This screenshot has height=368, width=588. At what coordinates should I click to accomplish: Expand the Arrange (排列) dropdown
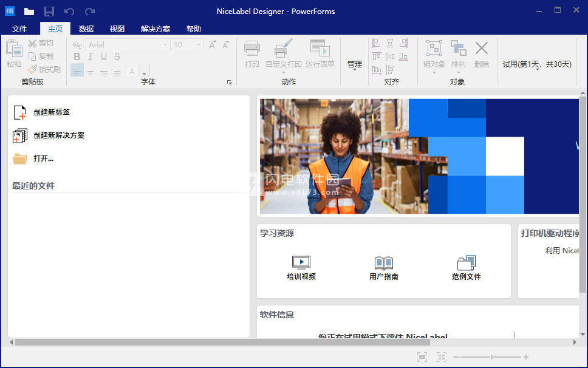click(x=458, y=73)
